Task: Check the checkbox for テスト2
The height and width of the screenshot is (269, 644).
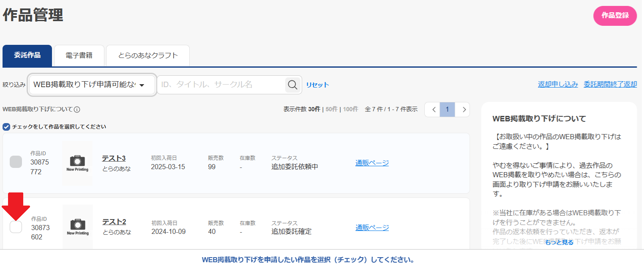Action: tap(16, 227)
